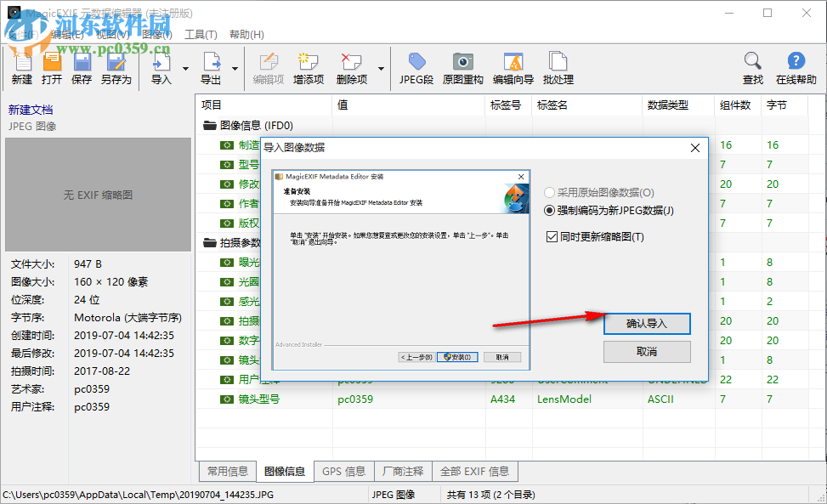Switch to the 图像信息 tab
This screenshot has height=504, width=827.
(x=285, y=472)
